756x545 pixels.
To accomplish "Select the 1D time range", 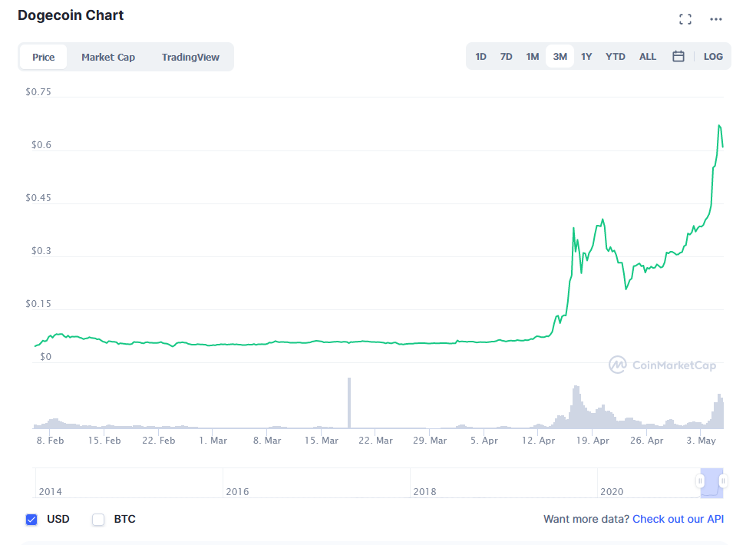I will (480, 57).
